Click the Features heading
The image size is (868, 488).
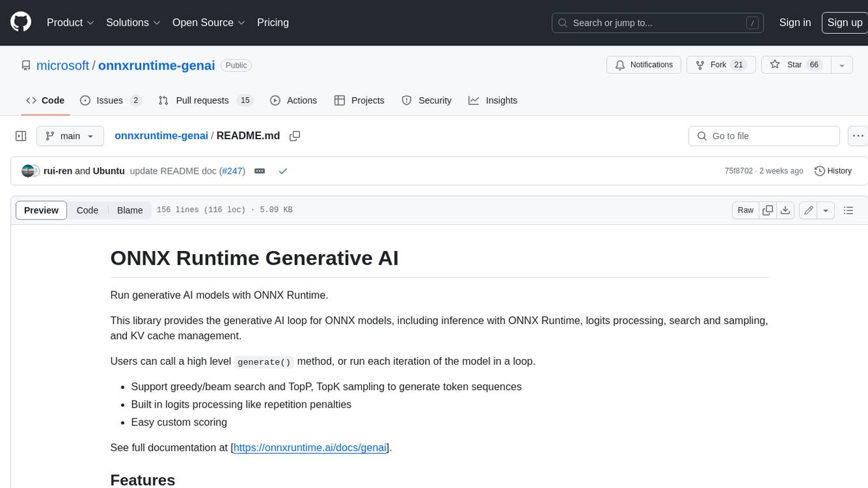(142, 480)
